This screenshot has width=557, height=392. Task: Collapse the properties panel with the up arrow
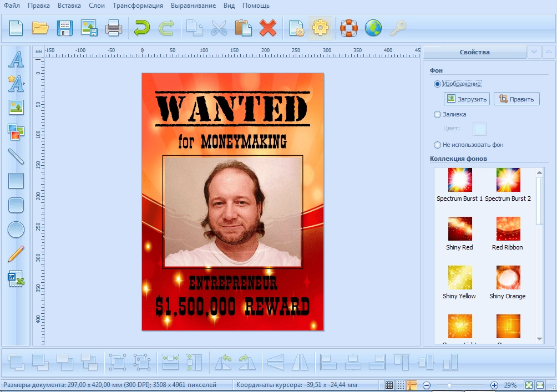pyautogui.click(x=549, y=52)
